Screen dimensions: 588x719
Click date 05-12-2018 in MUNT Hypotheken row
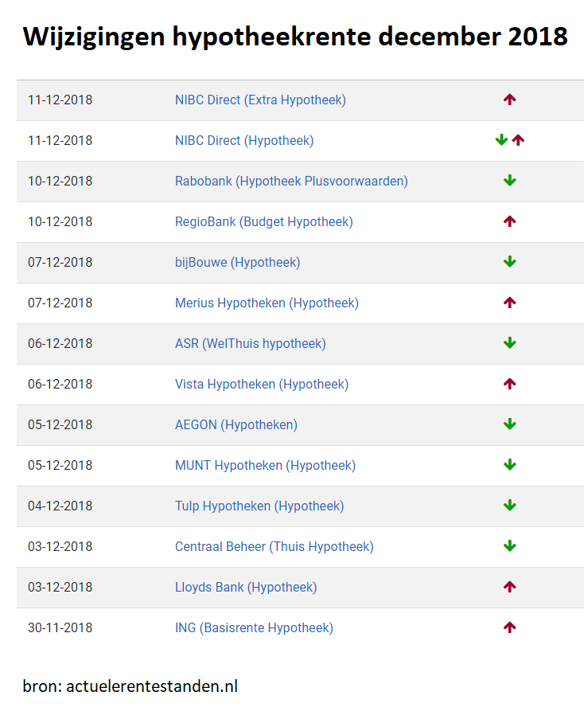pos(60,466)
